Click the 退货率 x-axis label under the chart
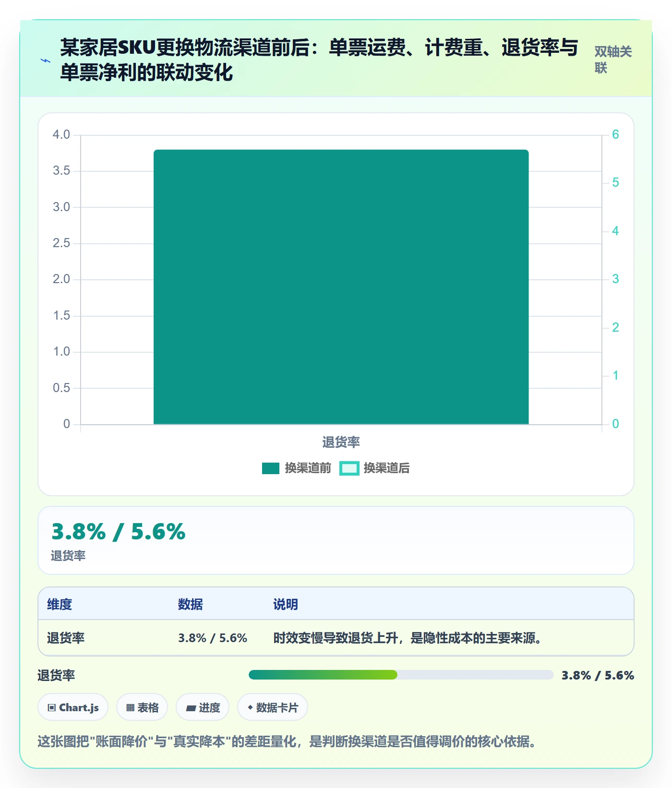The image size is (672, 788). (x=341, y=442)
